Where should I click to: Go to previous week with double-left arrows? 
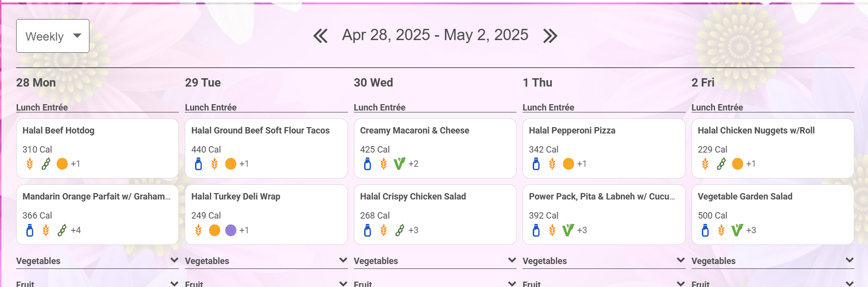(x=321, y=36)
